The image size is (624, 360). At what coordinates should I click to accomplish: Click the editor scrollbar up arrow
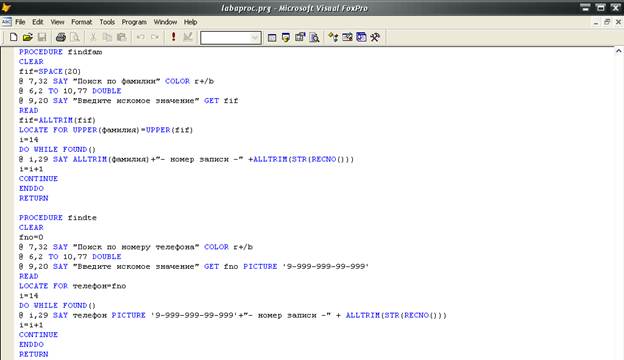point(618,51)
